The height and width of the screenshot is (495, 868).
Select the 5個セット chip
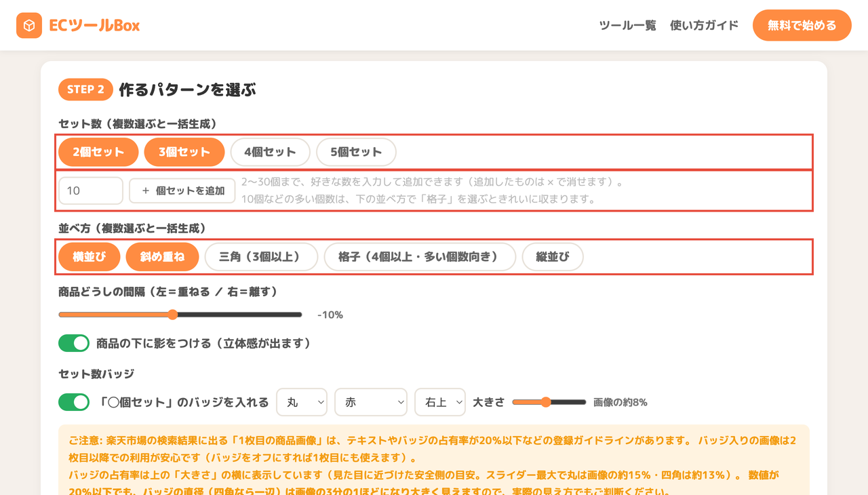tap(356, 152)
